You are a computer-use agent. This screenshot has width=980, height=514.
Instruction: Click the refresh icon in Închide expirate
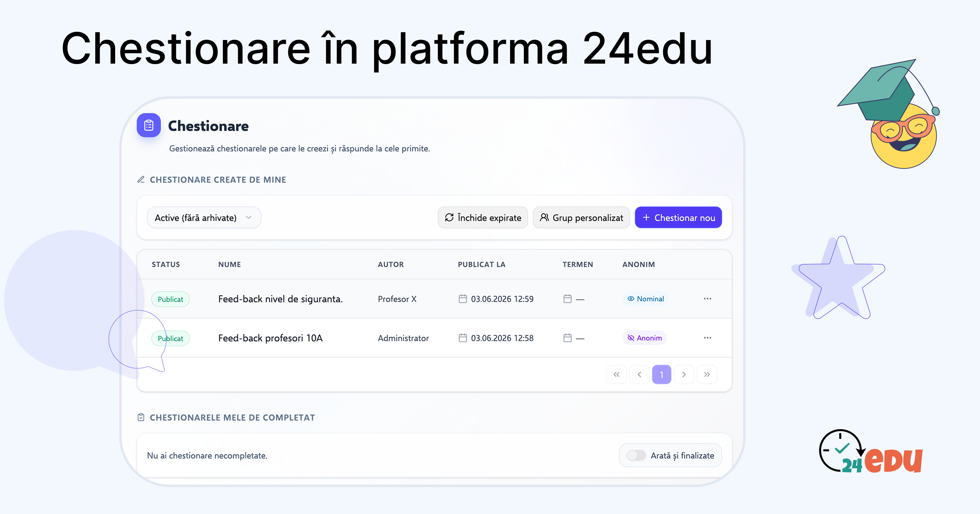click(x=449, y=217)
